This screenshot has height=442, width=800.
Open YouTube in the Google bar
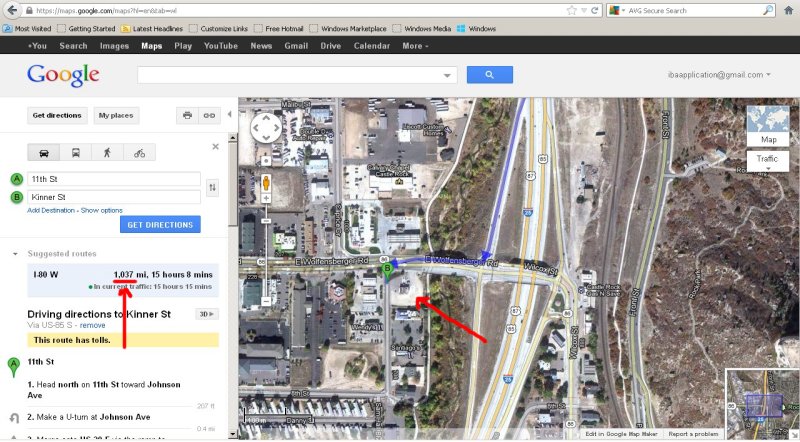point(221,46)
